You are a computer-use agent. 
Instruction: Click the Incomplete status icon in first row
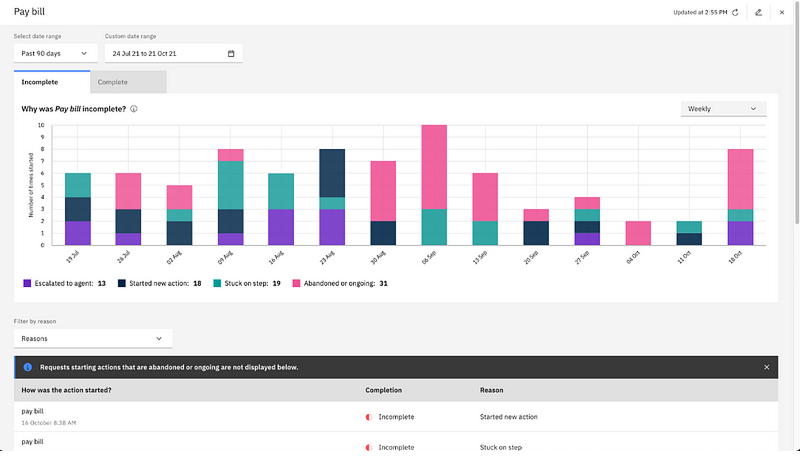click(x=369, y=417)
